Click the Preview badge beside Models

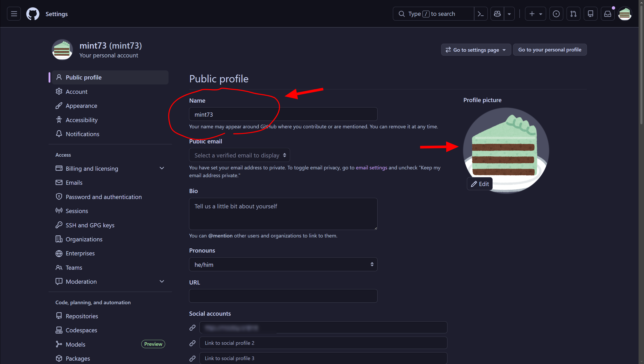153,344
